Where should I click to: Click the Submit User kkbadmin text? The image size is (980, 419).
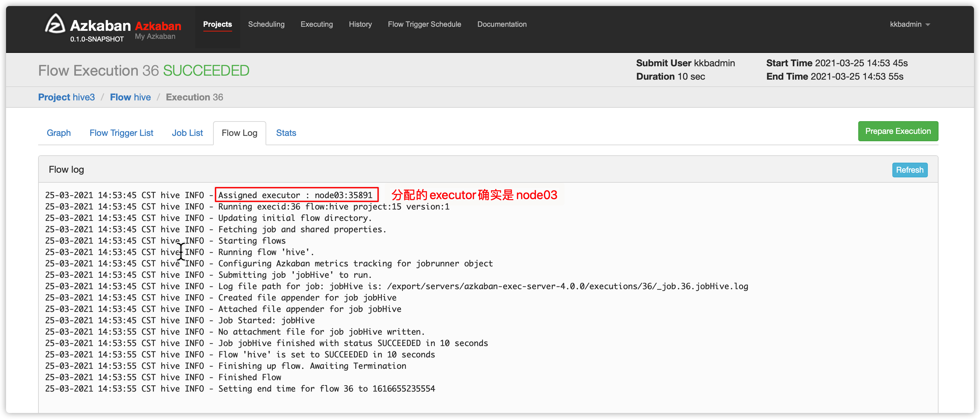tap(686, 63)
